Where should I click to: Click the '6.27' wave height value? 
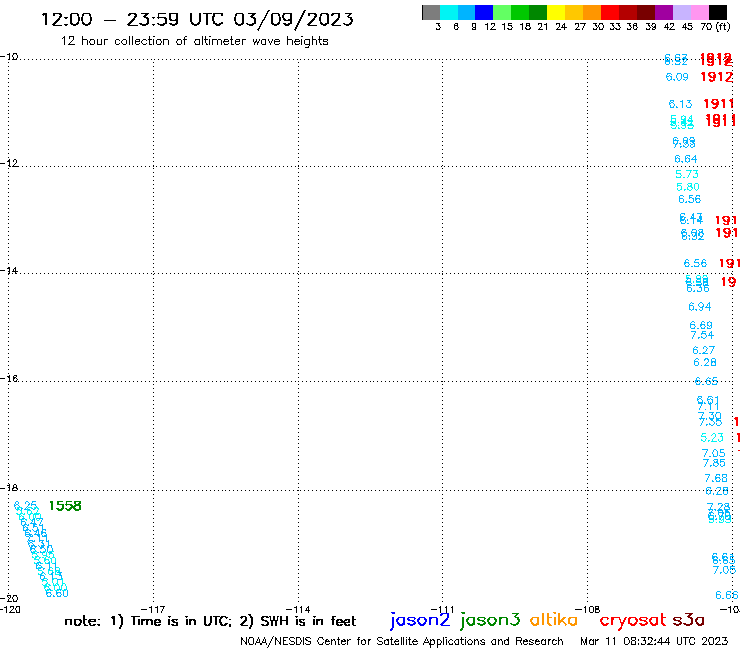coord(704,350)
